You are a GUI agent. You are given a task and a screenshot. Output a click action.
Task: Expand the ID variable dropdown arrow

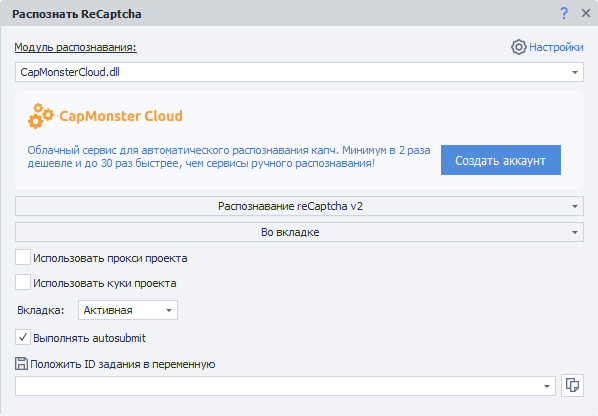pyautogui.click(x=547, y=386)
